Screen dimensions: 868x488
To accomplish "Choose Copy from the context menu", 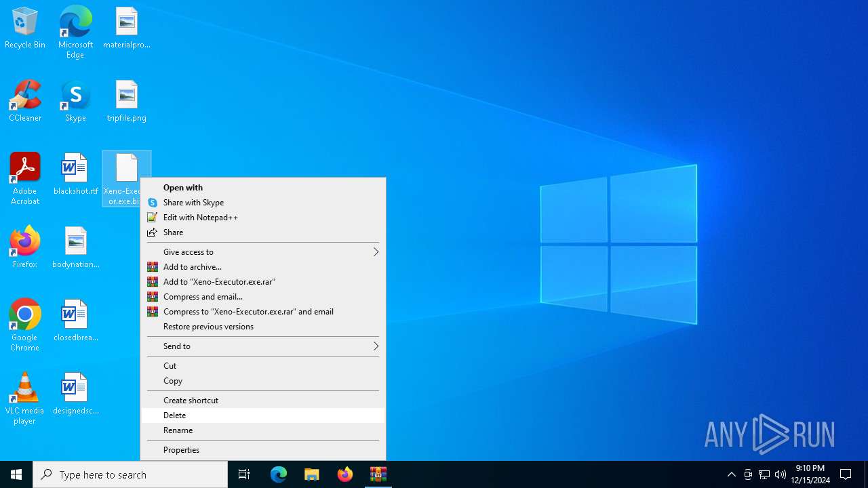I will 263,381.
